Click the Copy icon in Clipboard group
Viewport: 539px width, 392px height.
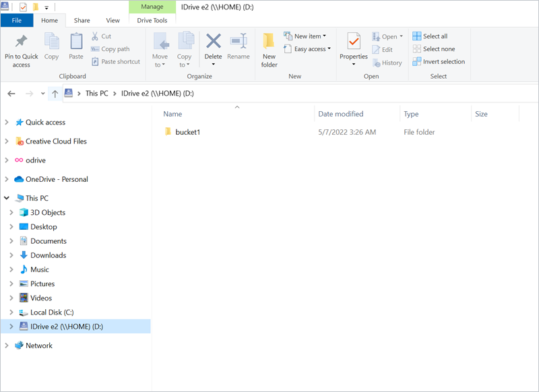[x=52, y=42]
